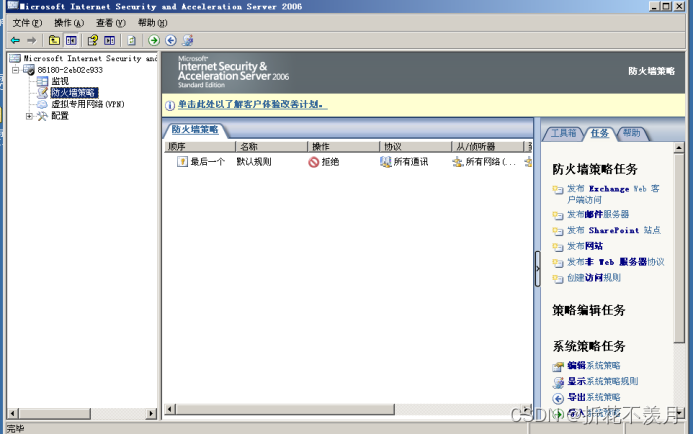Click the icon next to 导出系统策略
The width and height of the screenshot is (693, 435).
click(x=558, y=398)
